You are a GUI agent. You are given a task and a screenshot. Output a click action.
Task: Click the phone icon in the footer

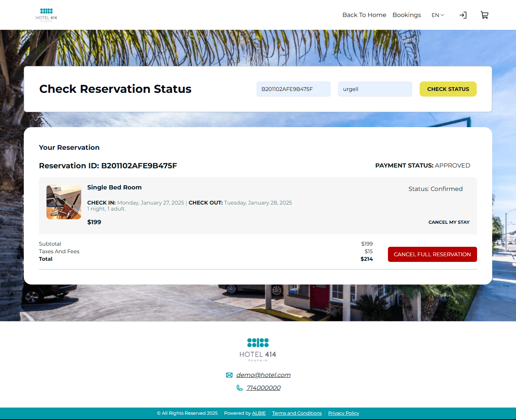239,388
